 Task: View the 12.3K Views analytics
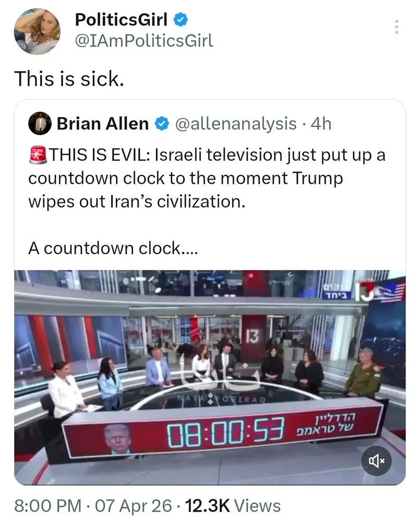point(233,506)
